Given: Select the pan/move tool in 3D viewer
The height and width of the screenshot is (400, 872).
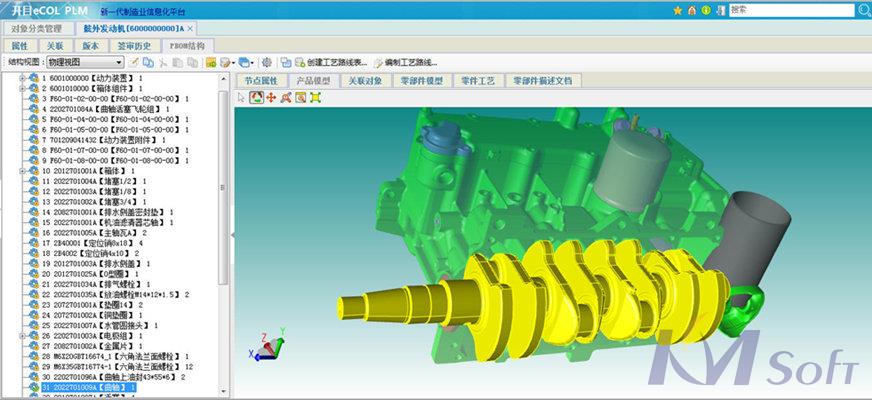Looking at the screenshot, I should coord(271,98).
